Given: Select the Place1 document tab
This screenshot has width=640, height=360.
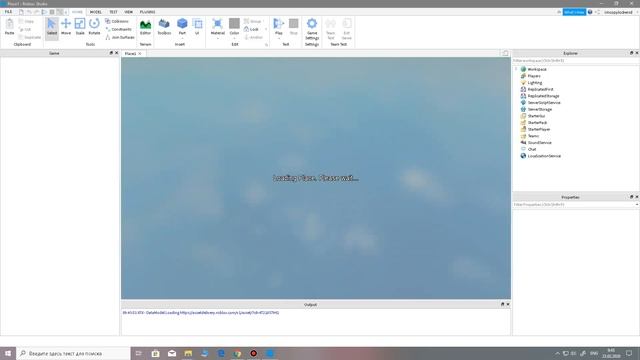Looking at the screenshot, I should pos(130,53).
